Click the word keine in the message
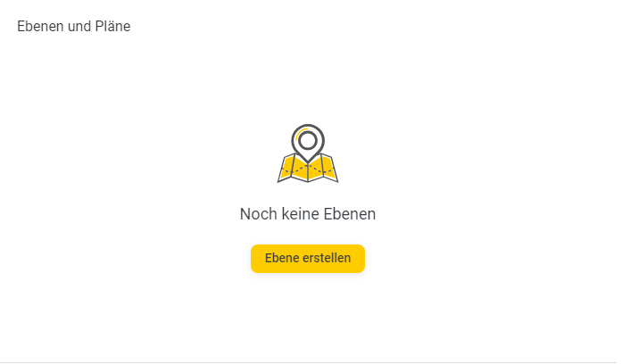The height and width of the screenshot is (364, 622). click(x=300, y=214)
